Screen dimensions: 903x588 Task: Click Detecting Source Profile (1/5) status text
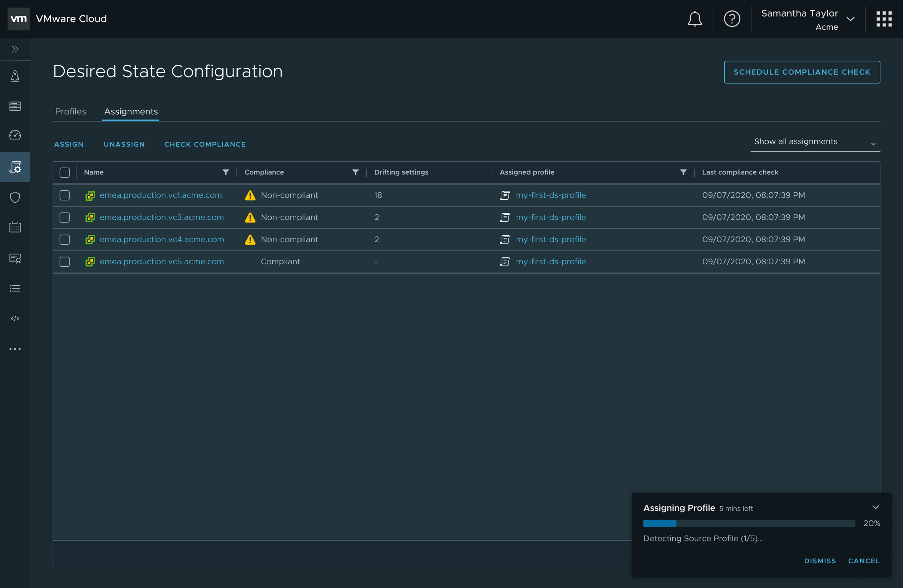[703, 539]
